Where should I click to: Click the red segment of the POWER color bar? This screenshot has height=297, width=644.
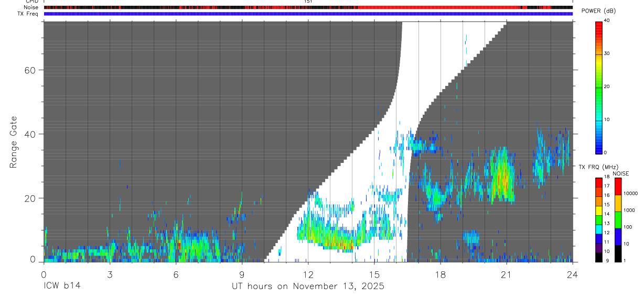pos(599,29)
